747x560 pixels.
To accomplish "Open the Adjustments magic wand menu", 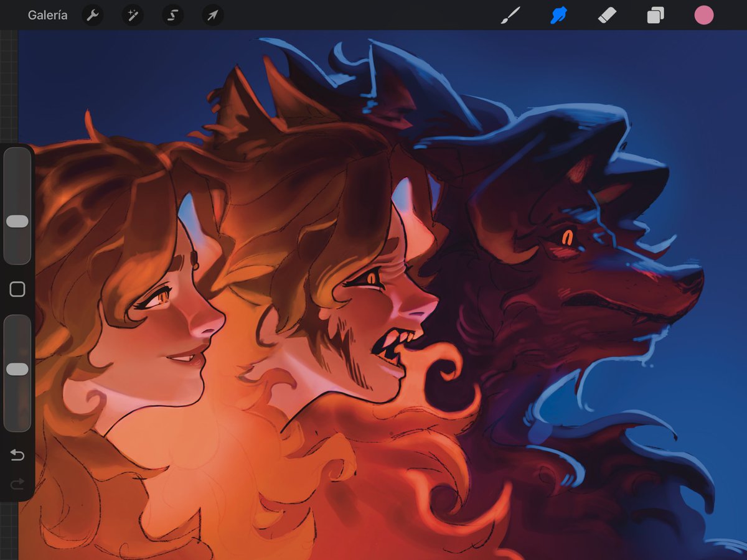I will click(x=133, y=16).
